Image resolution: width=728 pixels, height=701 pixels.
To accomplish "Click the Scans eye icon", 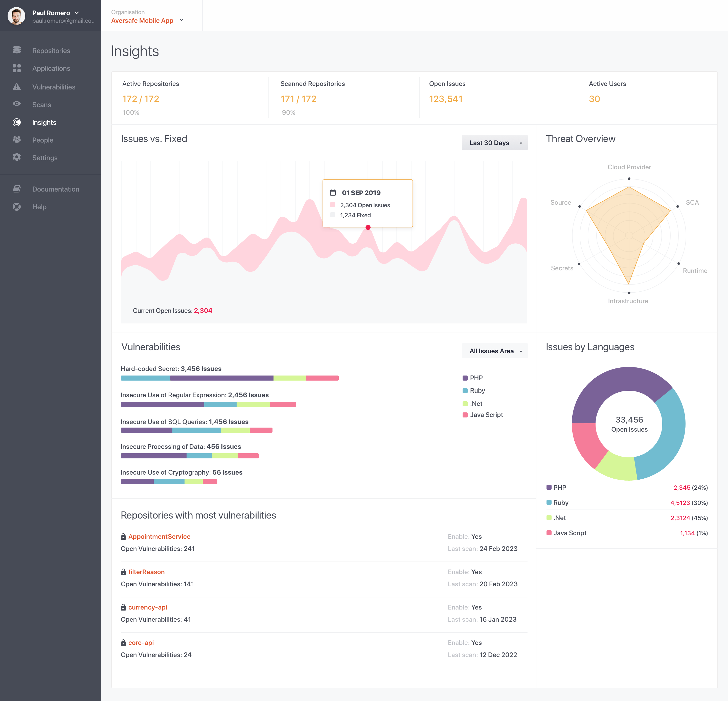I will tap(17, 104).
